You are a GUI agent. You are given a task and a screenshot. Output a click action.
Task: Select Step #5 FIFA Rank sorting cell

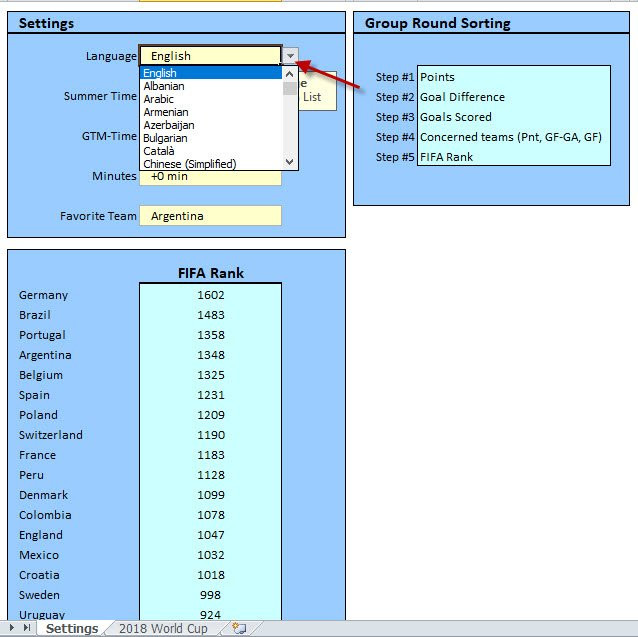tap(513, 157)
